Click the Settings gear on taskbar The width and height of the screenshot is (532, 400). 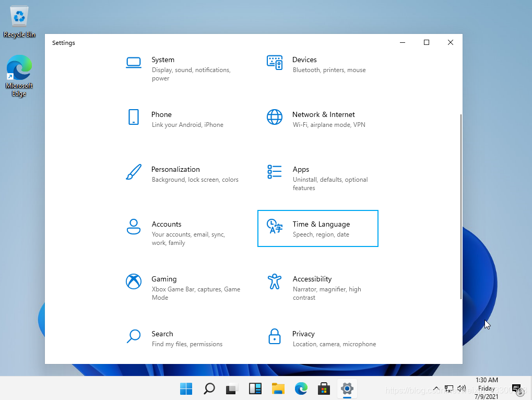347,389
